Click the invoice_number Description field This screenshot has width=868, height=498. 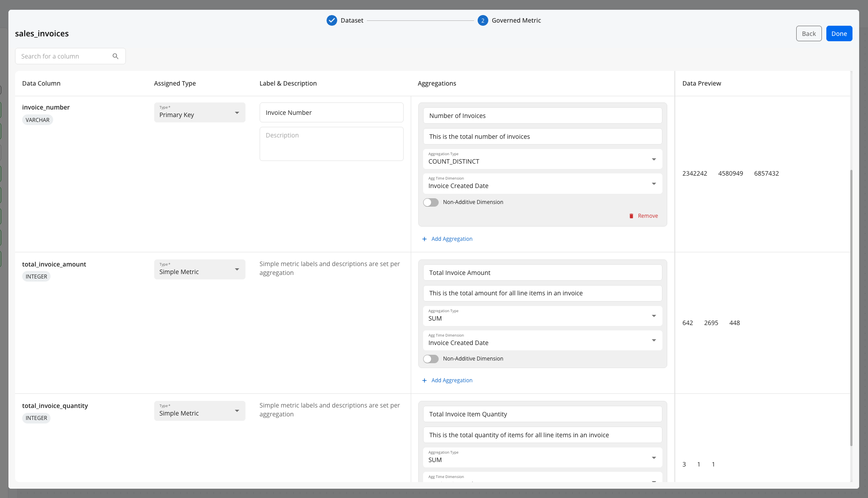click(331, 144)
